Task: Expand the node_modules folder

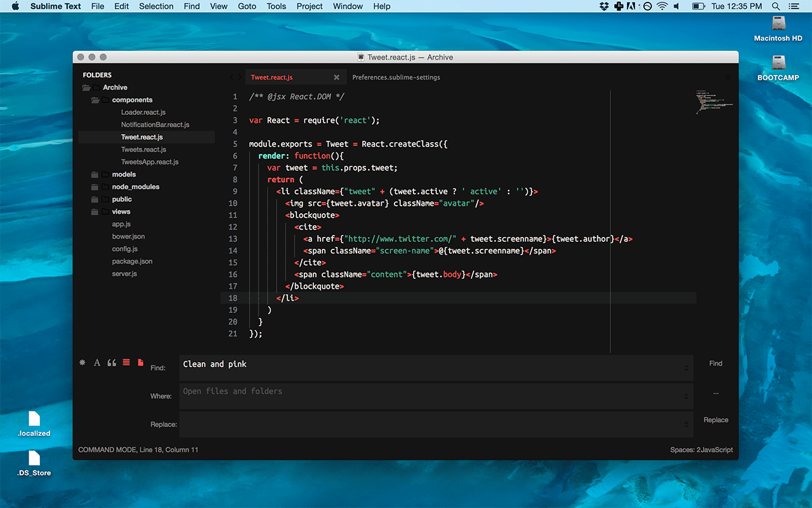Action: pos(95,187)
